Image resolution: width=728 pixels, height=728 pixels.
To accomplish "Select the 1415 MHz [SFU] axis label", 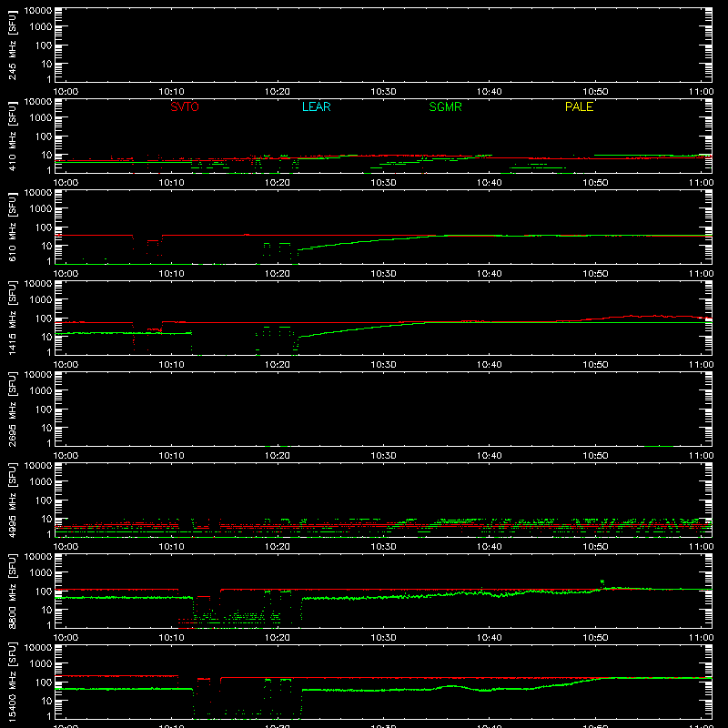I will pyautogui.click(x=12, y=318).
